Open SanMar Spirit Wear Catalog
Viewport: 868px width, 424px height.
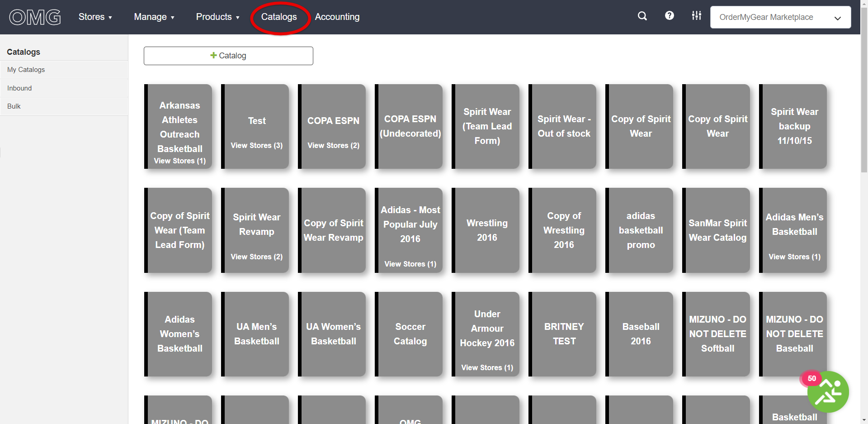coord(716,230)
